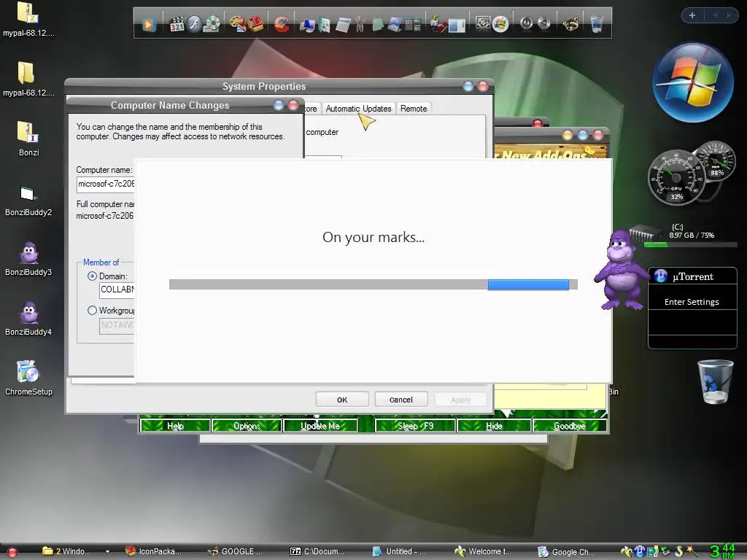Open the 7-Zip C:\Docum taskbar item
747x560 pixels.
pos(317,551)
